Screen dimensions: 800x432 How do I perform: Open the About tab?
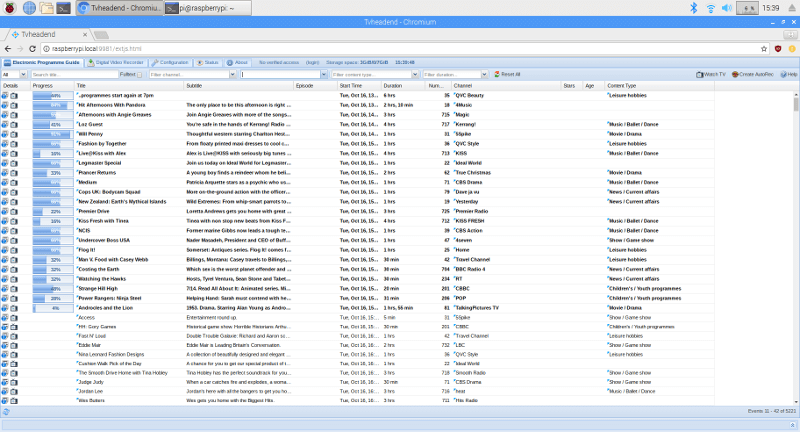point(237,63)
